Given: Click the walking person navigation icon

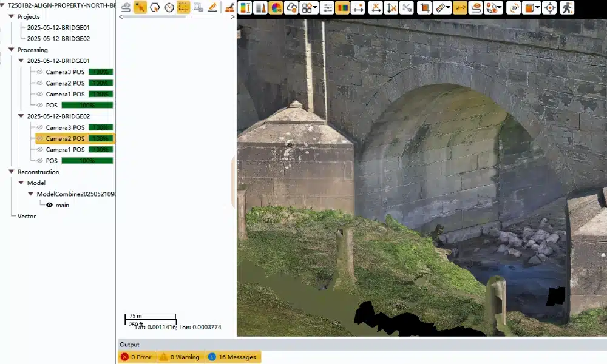Looking at the screenshot, I should point(567,8).
